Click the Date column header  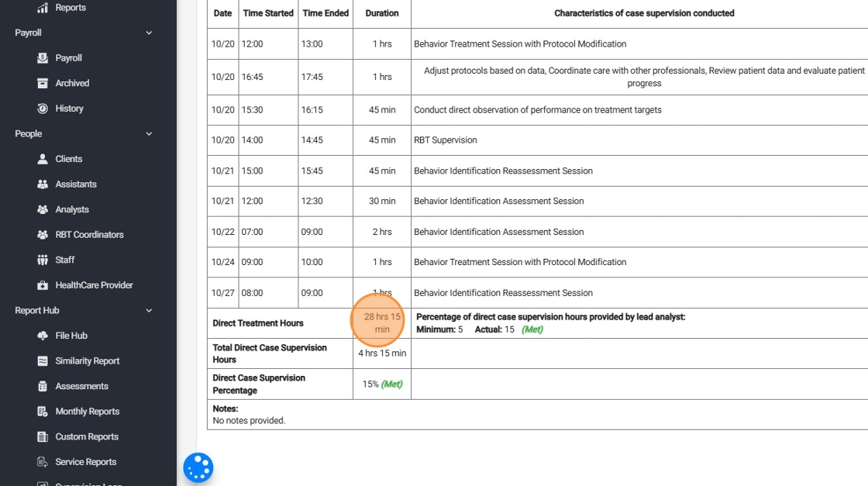(222, 13)
